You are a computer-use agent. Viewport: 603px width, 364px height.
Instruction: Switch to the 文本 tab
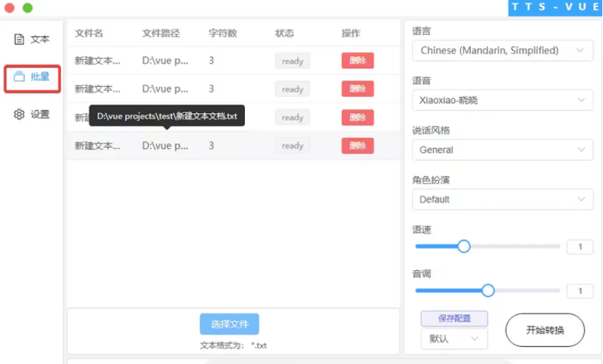coord(33,40)
